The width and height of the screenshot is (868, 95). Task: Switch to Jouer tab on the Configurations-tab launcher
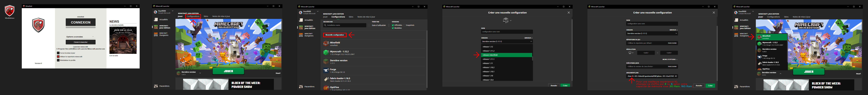point(325,17)
